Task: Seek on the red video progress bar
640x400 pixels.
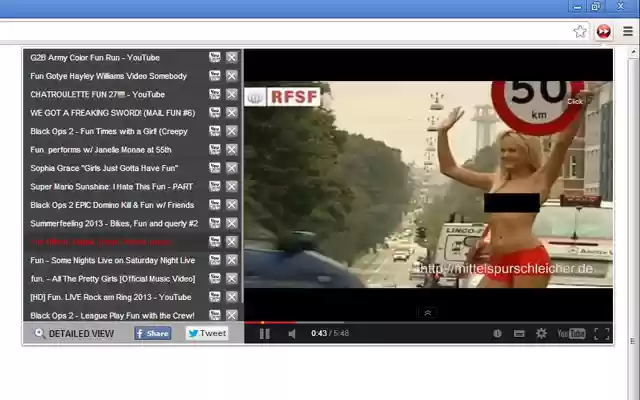Action: tap(270, 322)
